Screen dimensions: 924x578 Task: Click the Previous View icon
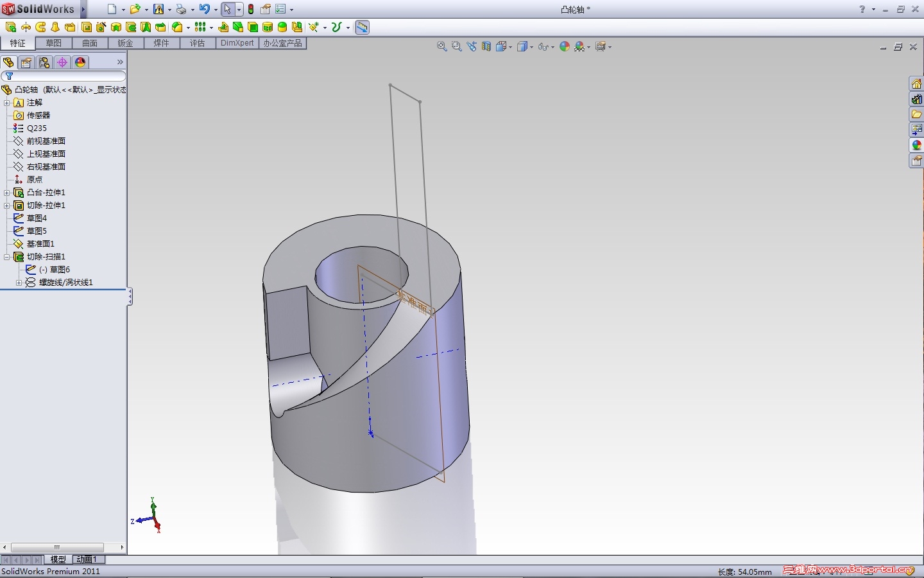472,46
